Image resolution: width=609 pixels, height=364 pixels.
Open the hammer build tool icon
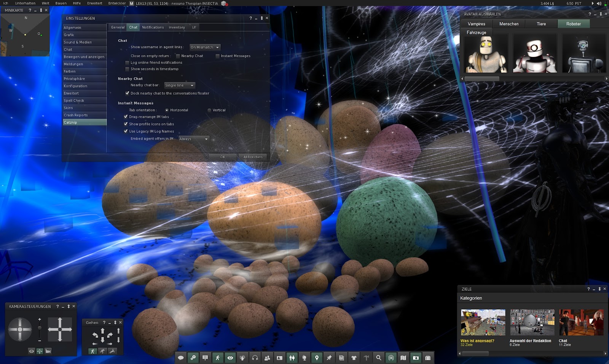click(366, 358)
